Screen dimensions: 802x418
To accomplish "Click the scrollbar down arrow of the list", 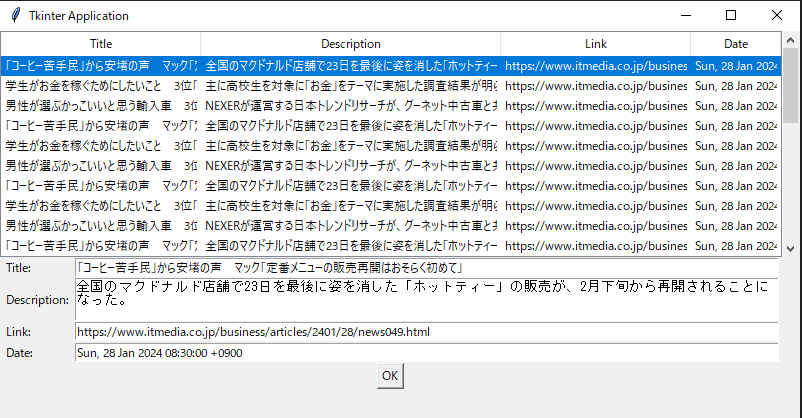I will pyautogui.click(x=790, y=248).
